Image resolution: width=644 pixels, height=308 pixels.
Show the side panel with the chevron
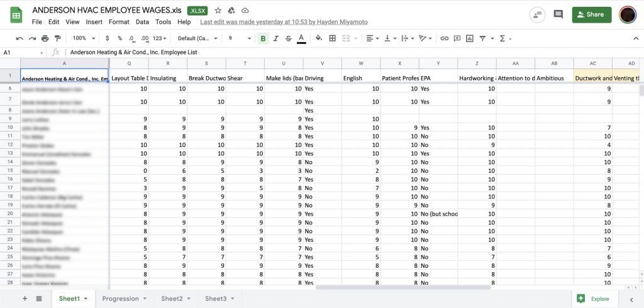(631, 299)
